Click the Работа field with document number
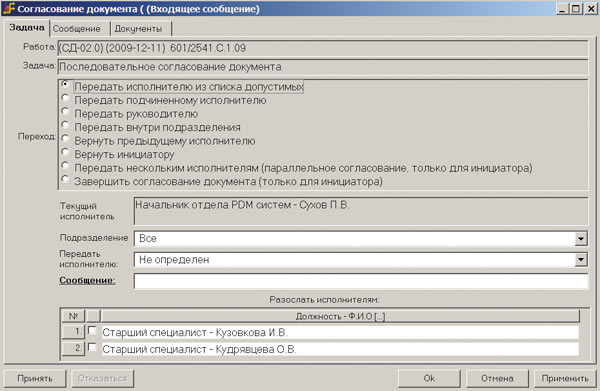This screenshot has width=600, height=391. tap(323, 48)
